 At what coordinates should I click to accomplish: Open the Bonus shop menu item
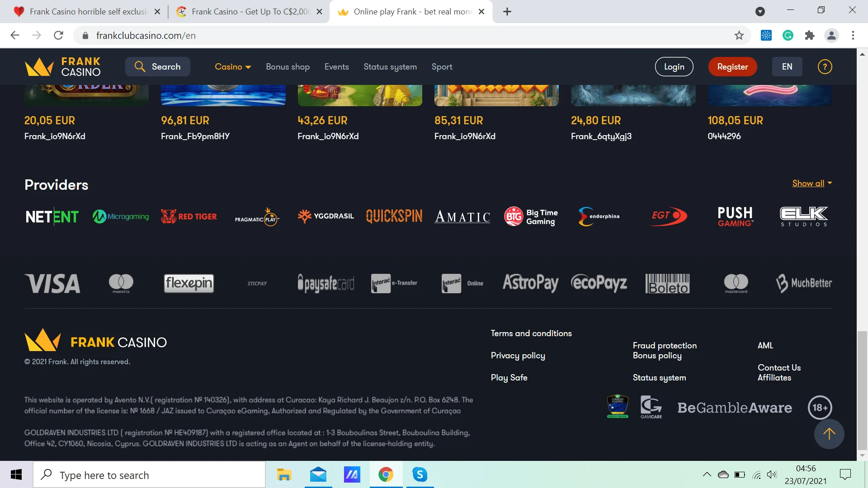pos(288,67)
